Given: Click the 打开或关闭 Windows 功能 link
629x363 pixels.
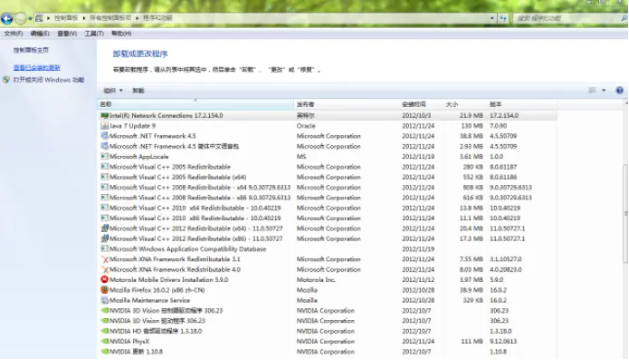Looking at the screenshot, I should point(49,80).
